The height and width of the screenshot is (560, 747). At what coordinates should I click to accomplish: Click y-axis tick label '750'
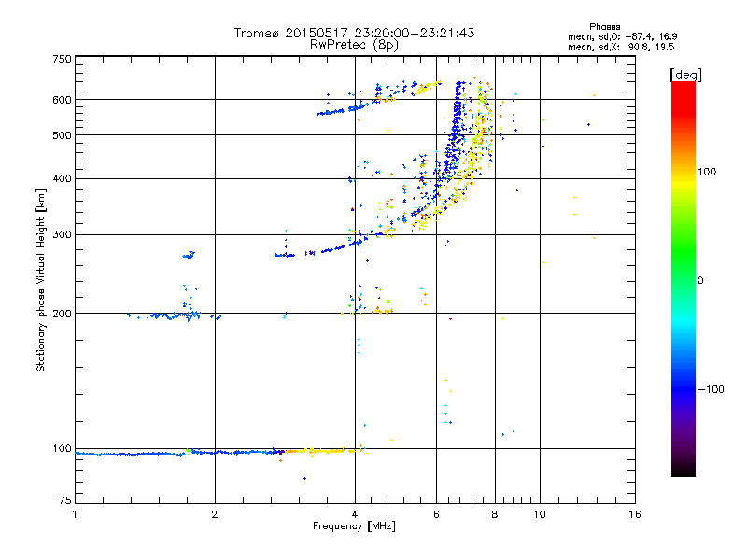coord(62,59)
